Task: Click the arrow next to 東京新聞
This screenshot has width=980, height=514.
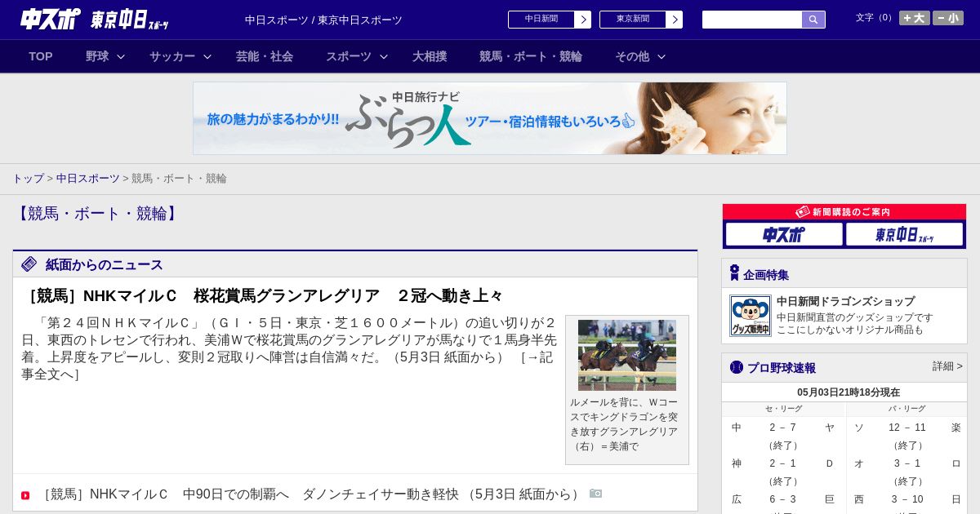Action: (x=674, y=20)
